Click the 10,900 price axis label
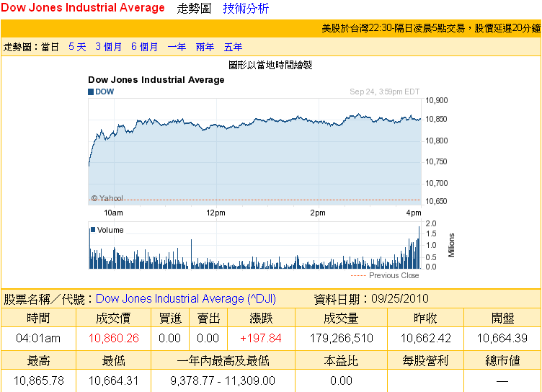 pyautogui.click(x=436, y=101)
